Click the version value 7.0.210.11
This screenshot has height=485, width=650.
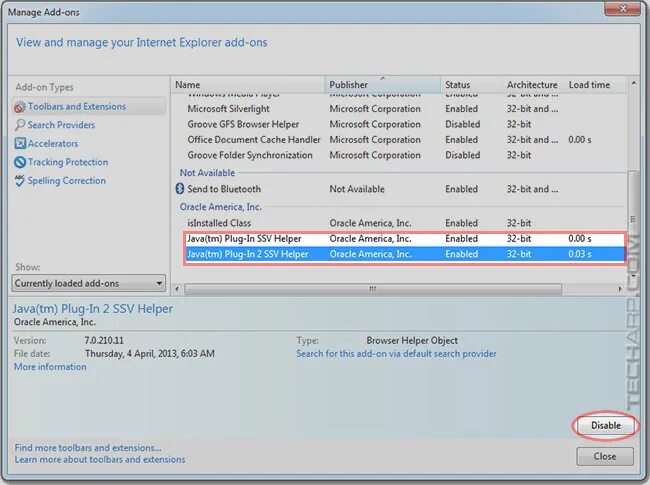click(x=104, y=341)
